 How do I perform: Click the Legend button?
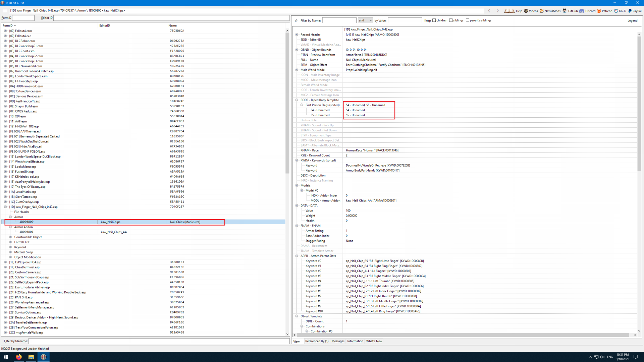click(x=632, y=20)
